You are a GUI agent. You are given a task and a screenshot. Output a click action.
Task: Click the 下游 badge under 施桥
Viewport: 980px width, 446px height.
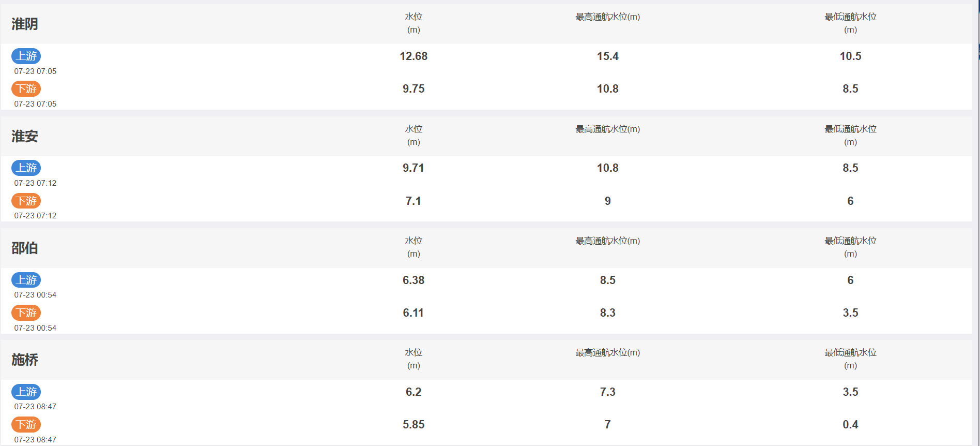pos(26,425)
